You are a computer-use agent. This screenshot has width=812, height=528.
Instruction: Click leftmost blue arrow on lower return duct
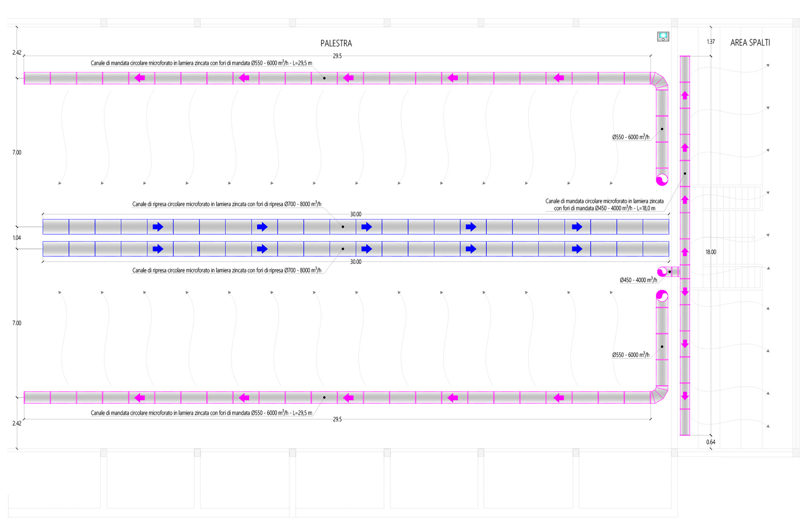click(158, 249)
